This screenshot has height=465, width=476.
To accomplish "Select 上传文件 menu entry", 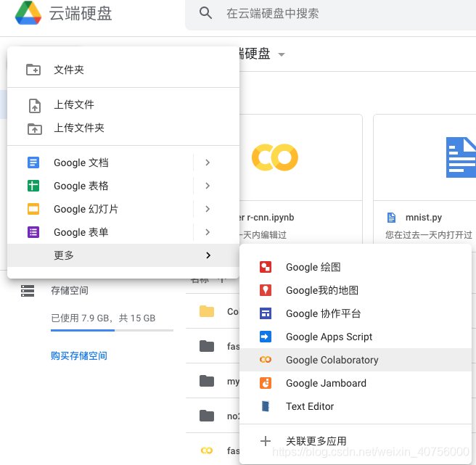I will click(123, 104).
